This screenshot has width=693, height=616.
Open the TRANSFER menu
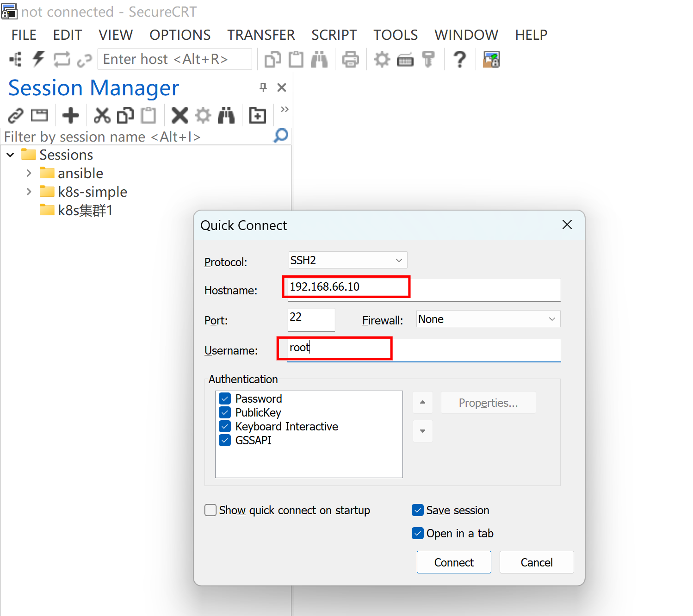pyautogui.click(x=261, y=35)
